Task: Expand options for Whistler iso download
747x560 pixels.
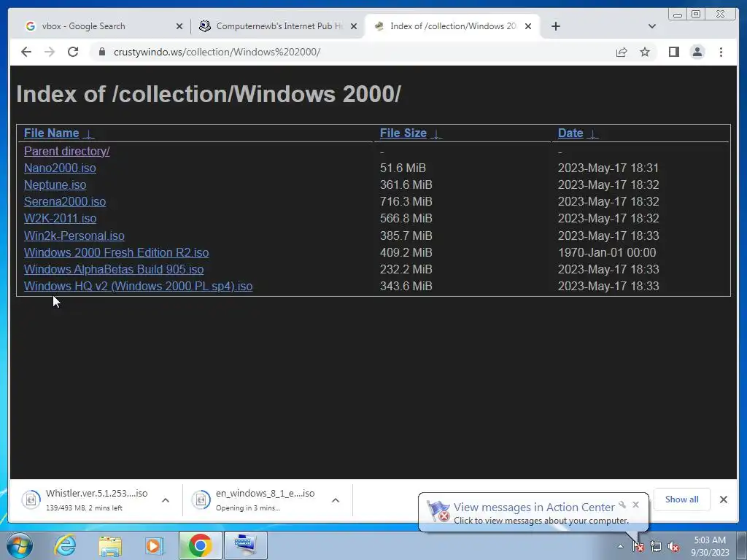Action: (x=166, y=500)
